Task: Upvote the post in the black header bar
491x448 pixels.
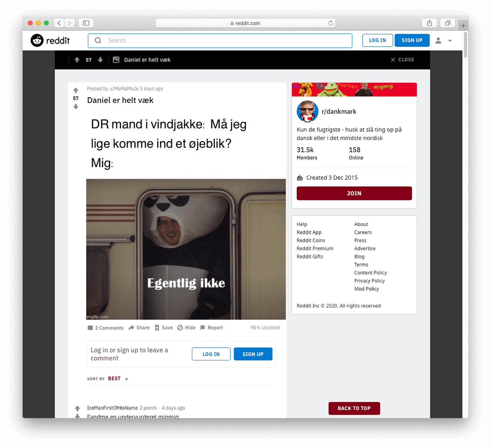Action: pos(77,60)
